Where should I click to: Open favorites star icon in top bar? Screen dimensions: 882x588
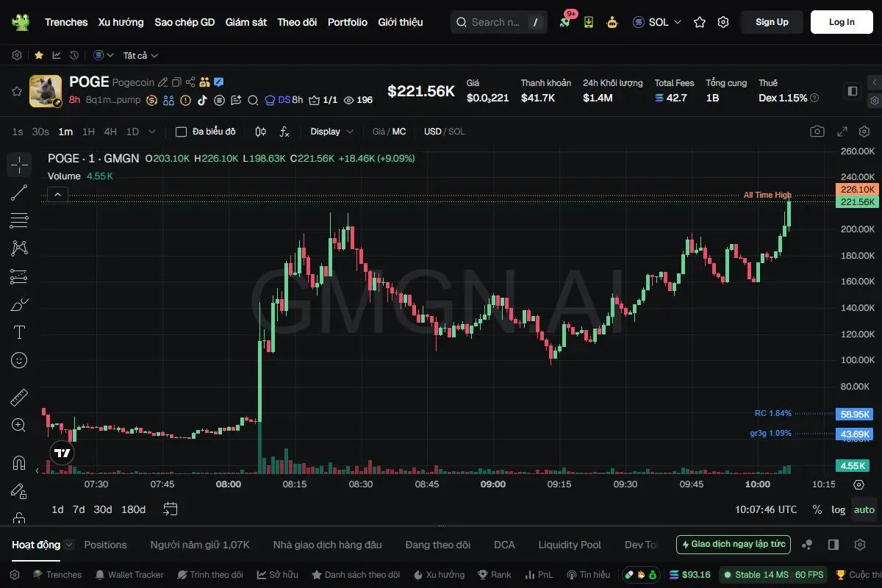pos(700,22)
